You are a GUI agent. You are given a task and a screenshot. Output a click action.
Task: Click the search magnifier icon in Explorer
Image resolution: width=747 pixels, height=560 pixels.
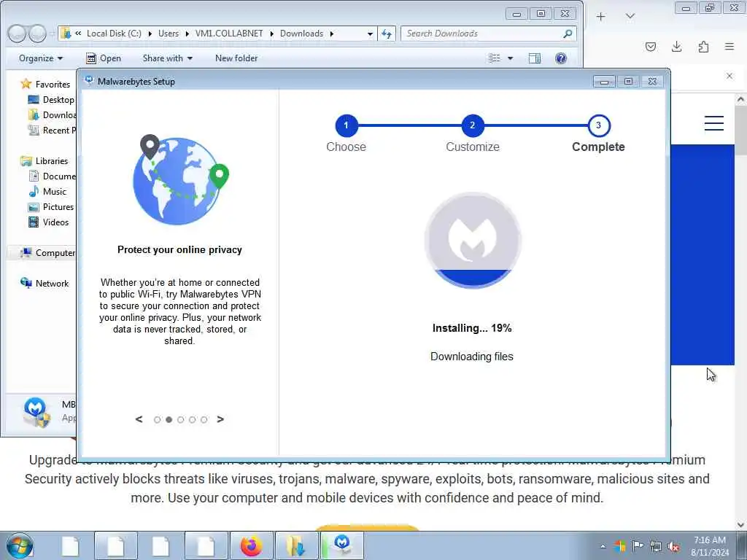[568, 34]
